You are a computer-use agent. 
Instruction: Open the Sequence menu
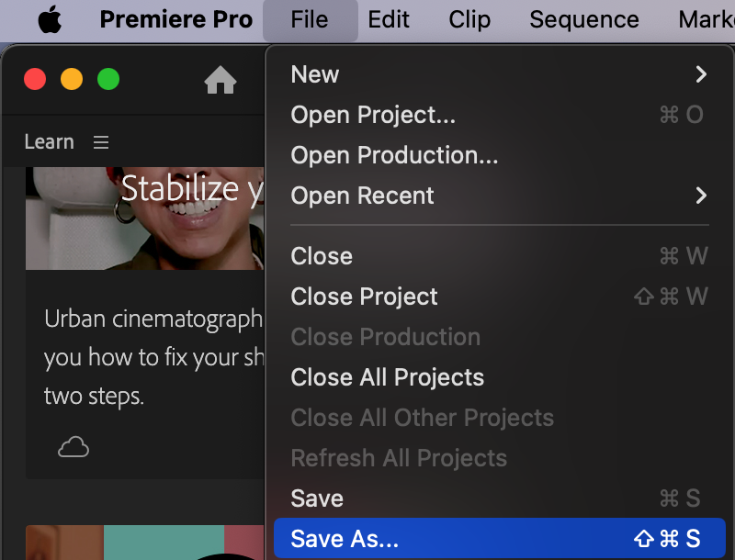point(583,19)
